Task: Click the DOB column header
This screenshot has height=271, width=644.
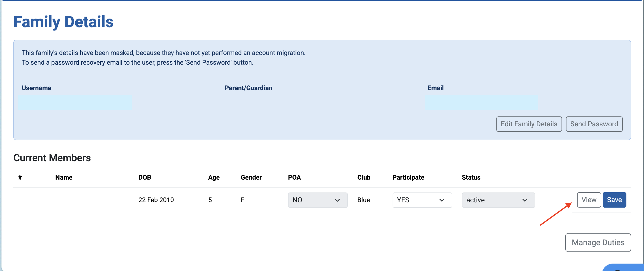Action: tap(145, 178)
